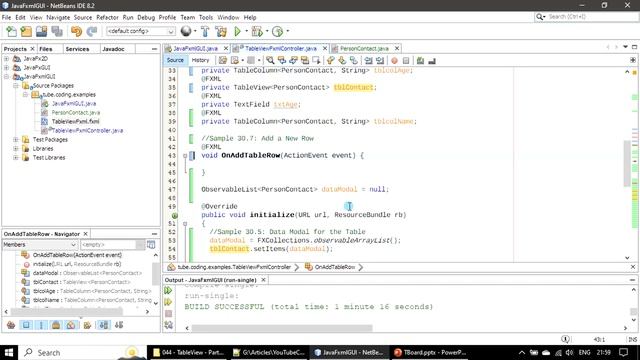Click the Windows Start button
The image size is (640, 360).
pyautogui.click(x=9, y=352)
